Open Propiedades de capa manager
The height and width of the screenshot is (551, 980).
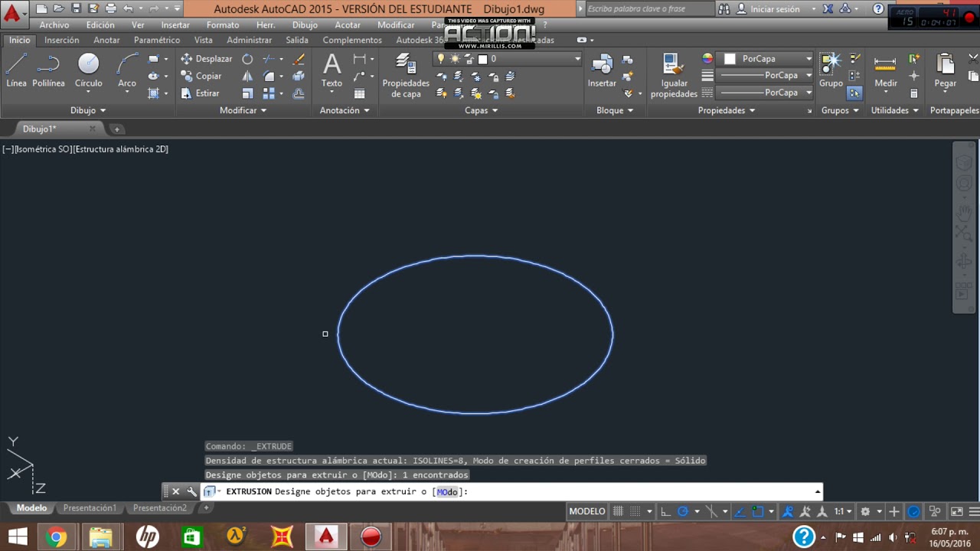[406, 76]
